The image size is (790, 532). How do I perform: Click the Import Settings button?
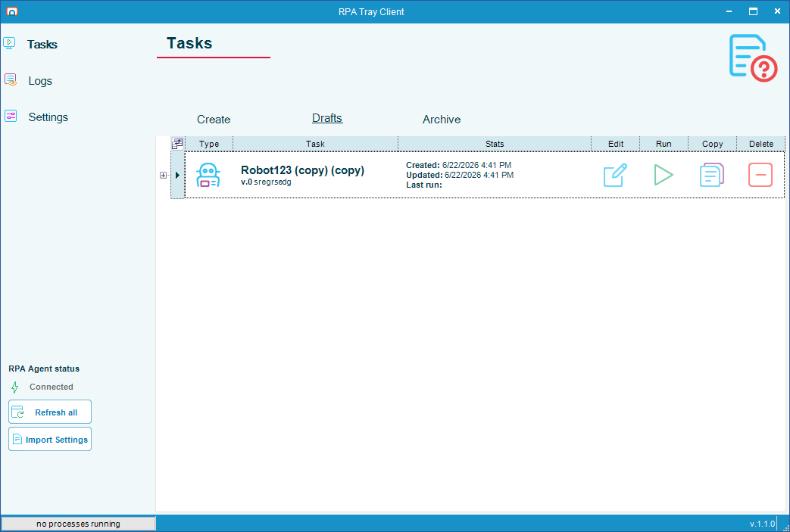click(50, 440)
